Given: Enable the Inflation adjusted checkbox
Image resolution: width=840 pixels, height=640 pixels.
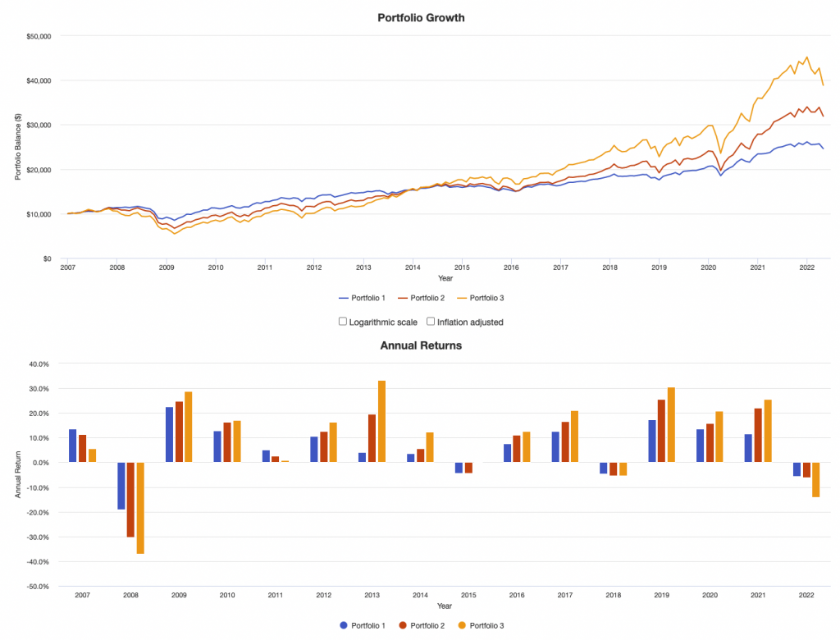Looking at the screenshot, I should 431,321.
